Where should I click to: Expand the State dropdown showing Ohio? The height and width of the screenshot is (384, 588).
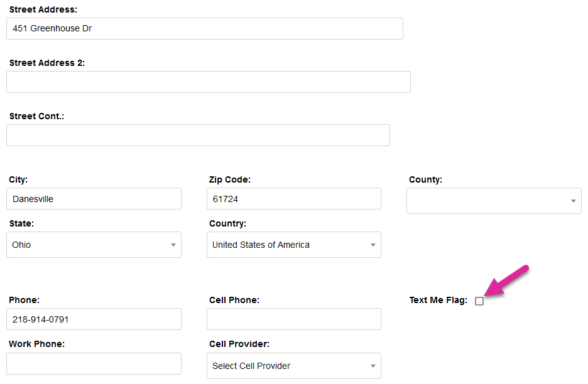pyautogui.click(x=94, y=245)
